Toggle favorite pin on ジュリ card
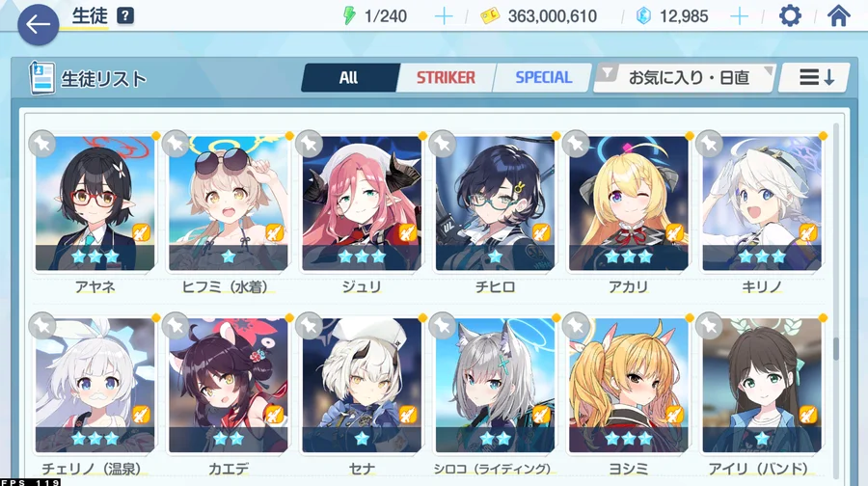Viewport: 868px width, 486px height. (309, 144)
